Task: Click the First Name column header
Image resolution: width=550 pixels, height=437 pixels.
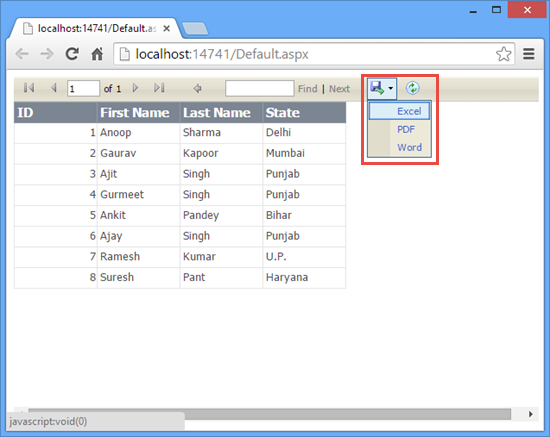Action: click(138, 113)
